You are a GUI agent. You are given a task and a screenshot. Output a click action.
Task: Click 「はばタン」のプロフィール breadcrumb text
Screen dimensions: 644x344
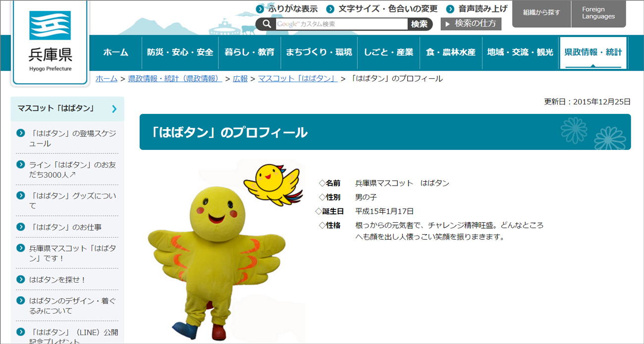pos(396,79)
